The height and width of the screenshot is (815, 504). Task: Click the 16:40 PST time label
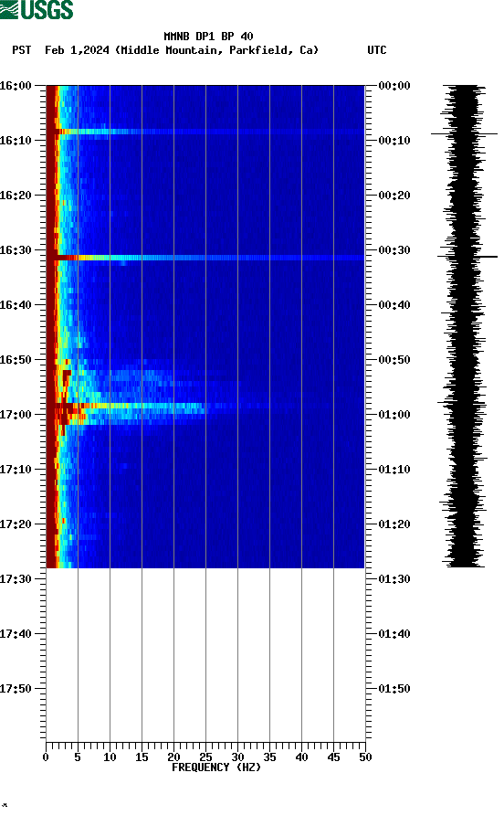[x=16, y=304]
